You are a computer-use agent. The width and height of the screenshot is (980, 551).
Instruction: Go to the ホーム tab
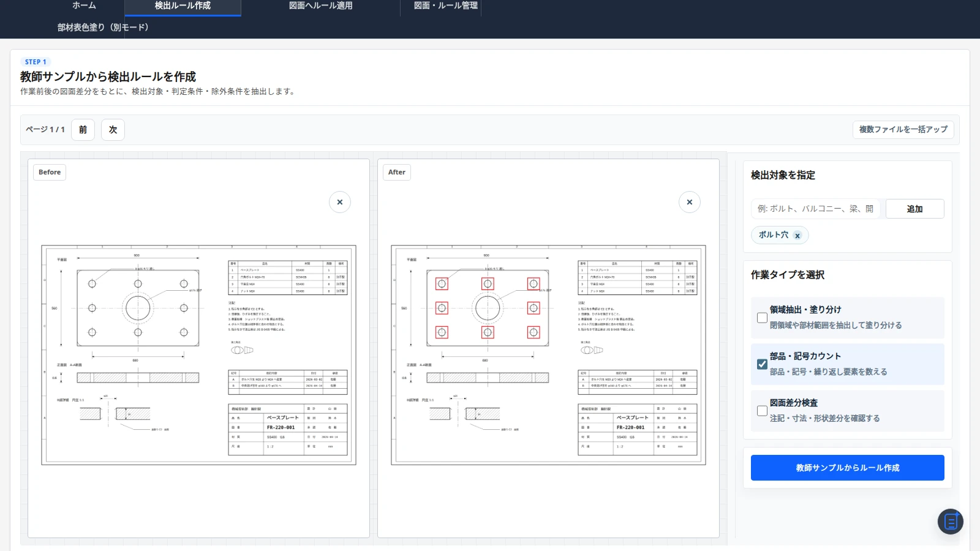[84, 6]
